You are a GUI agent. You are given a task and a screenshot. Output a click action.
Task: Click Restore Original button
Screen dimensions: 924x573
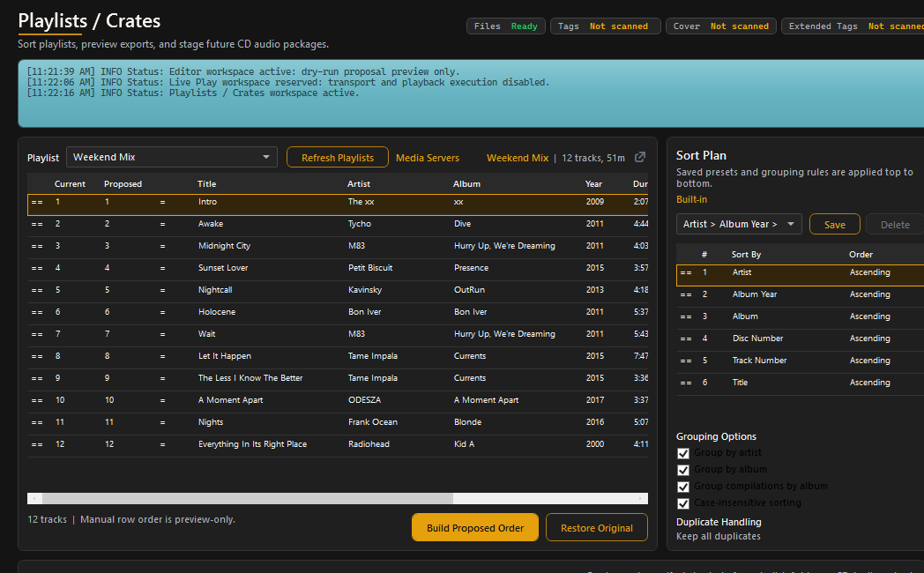(x=596, y=528)
